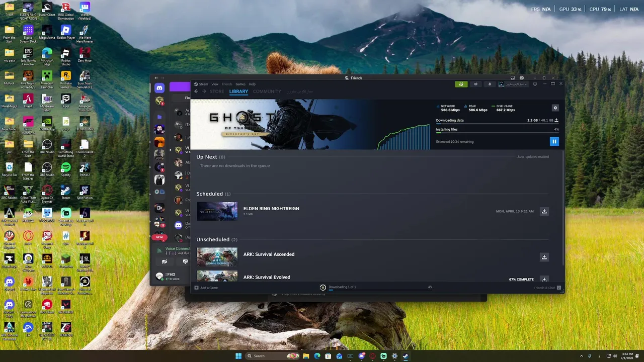
Task: Open Discord home icon in Discord window
Action: (159, 88)
